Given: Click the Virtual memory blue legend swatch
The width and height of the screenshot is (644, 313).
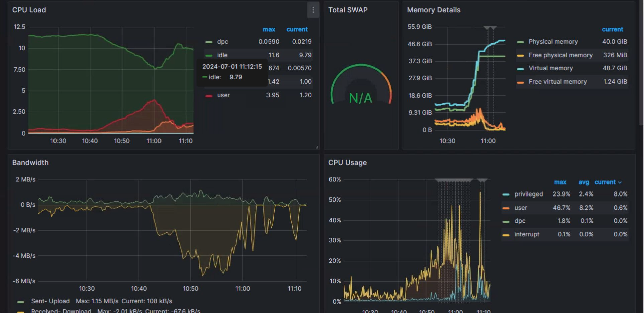Looking at the screenshot, I should coord(520,69).
